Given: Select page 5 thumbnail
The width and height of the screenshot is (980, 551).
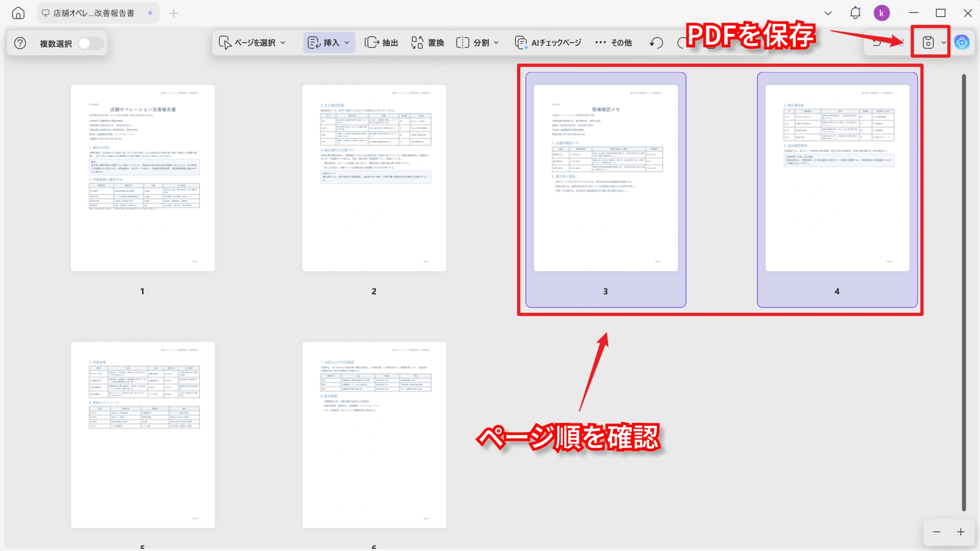Looking at the screenshot, I should click(x=143, y=435).
